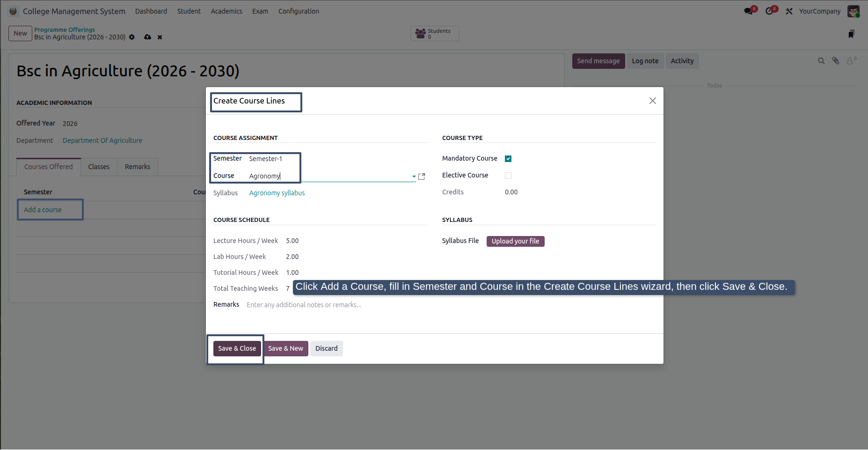Click Upload your file button
This screenshot has height=450, width=868.
pos(515,241)
